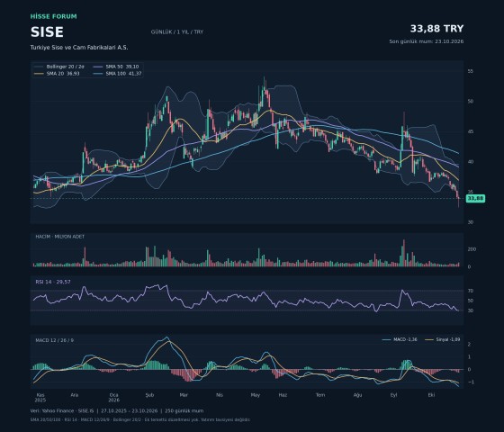Click the Nis month label
This screenshot has width=504, height=432.
[220, 395]
